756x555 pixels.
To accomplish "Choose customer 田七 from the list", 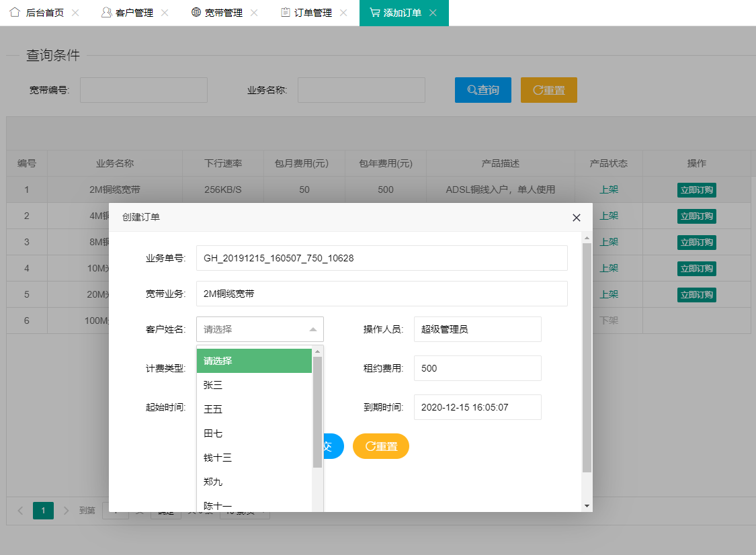I will 254,433.
